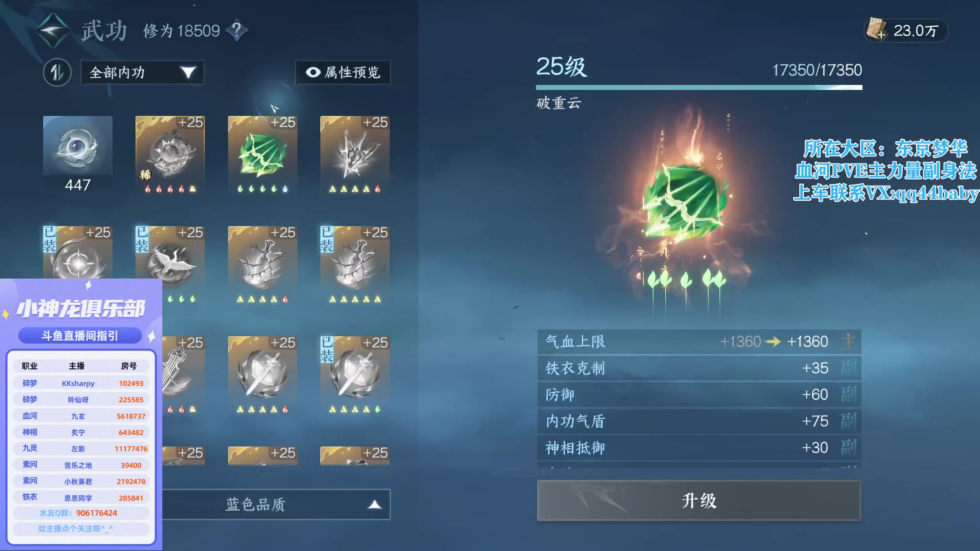Open the cultivation help question mark
The width and height of the screenshot is (980, 551).
237,30
